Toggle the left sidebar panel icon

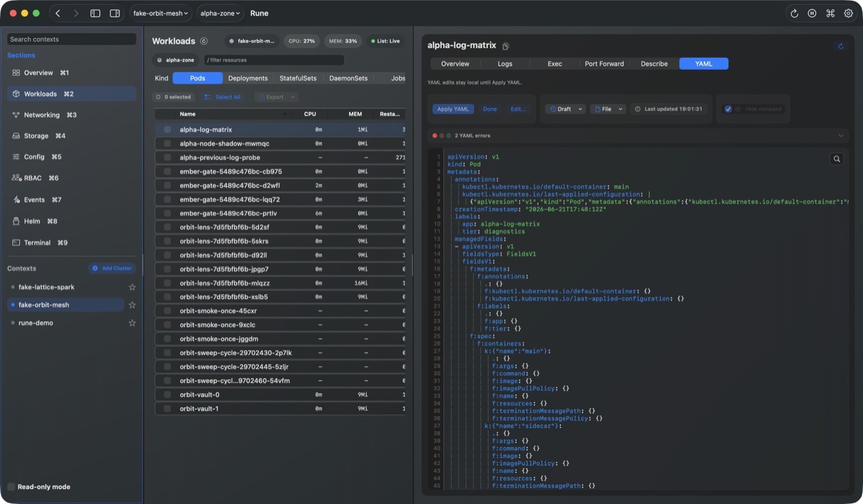point(95,13)
